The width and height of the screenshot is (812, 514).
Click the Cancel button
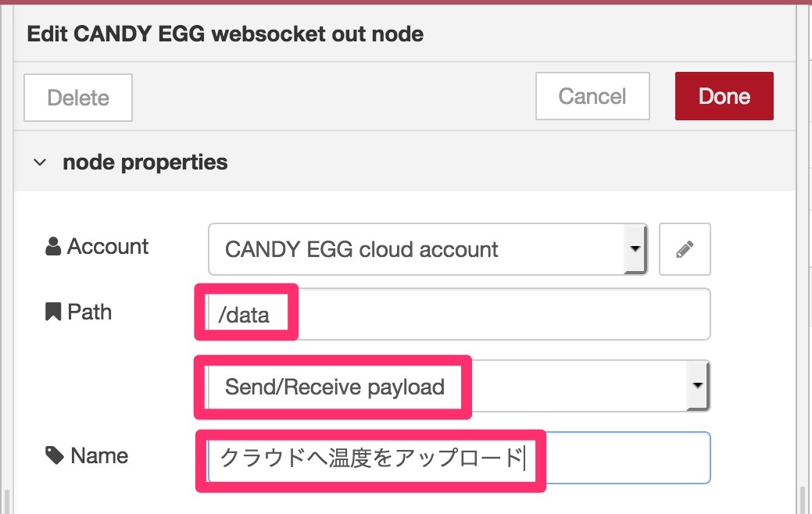(x=592, y=96)
